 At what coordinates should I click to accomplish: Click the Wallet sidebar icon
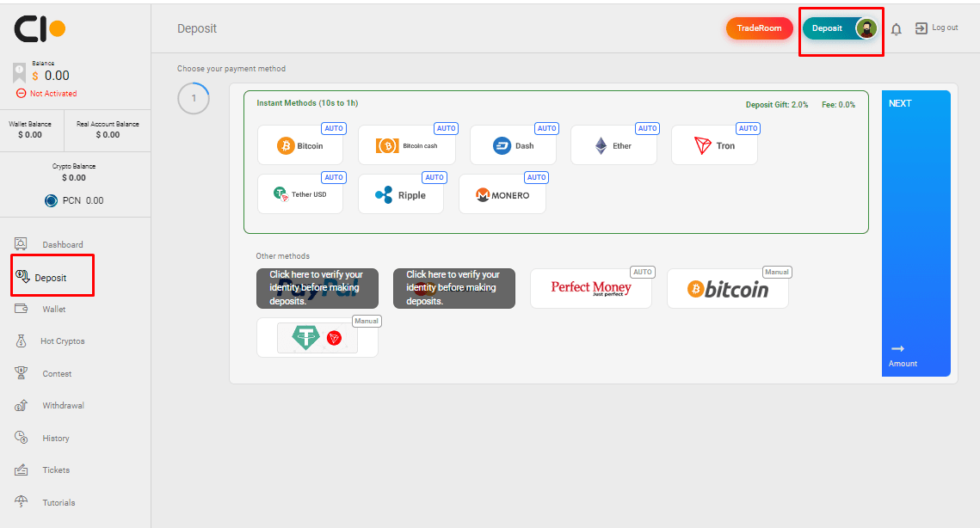tap(21, 309)
